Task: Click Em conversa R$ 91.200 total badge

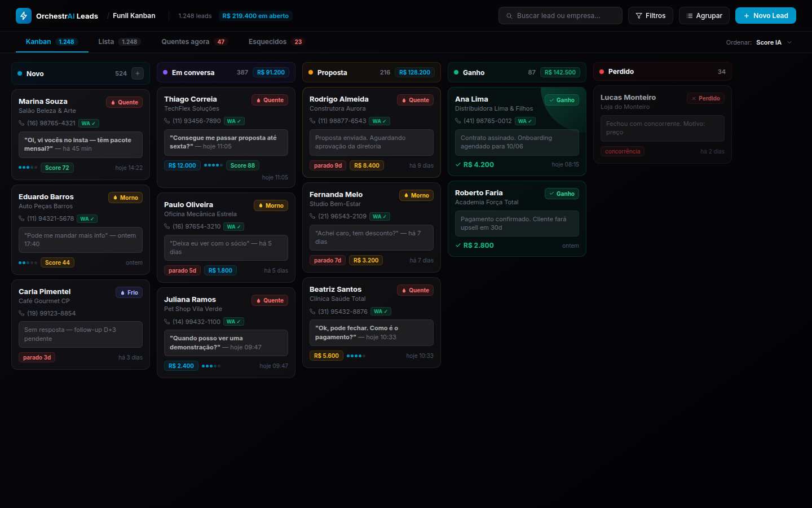Action: click(271, 72)
